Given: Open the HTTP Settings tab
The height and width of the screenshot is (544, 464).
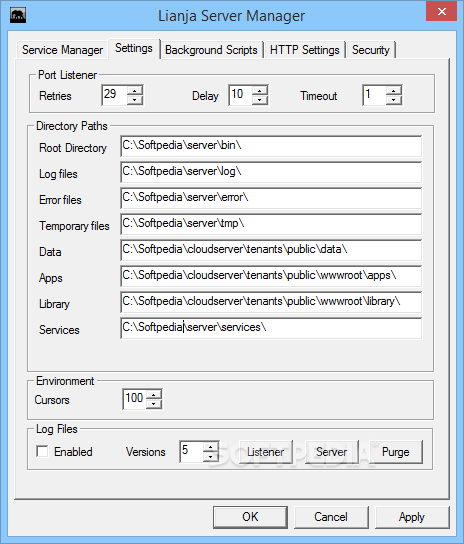Looking at the screenshot, I should (x=304, y=50).
